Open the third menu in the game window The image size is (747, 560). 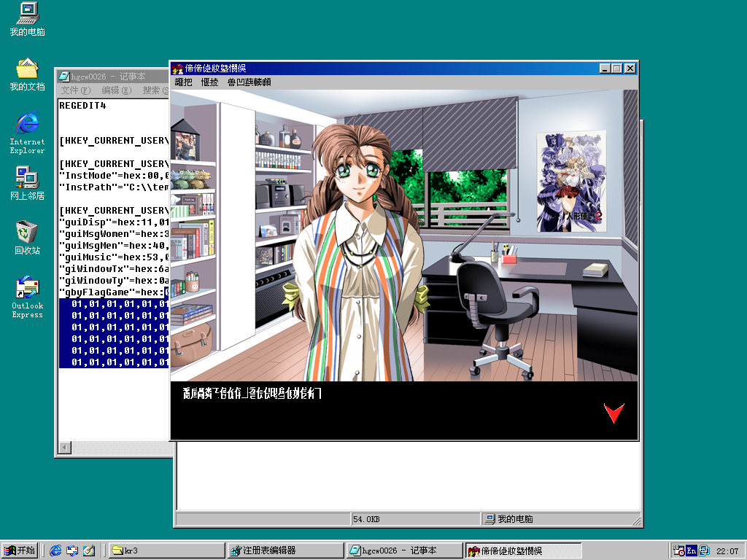pyautogui.click(x=249, y=82)
